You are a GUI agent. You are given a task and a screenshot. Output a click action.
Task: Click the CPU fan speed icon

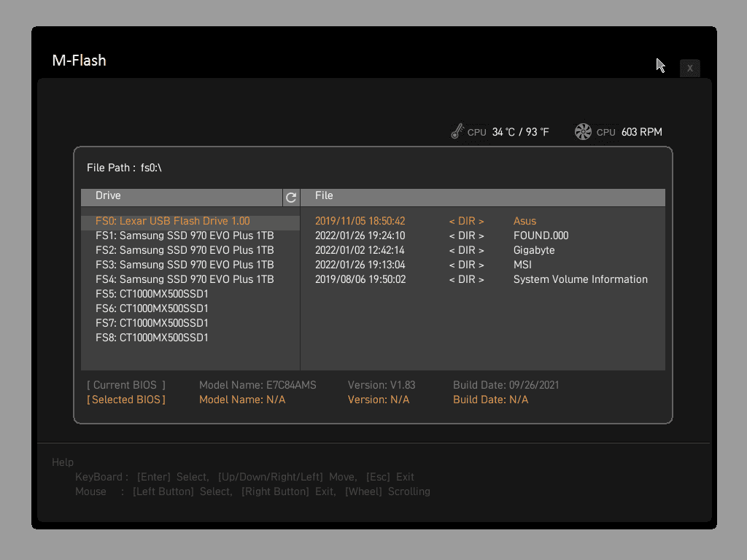pos(583,132)
